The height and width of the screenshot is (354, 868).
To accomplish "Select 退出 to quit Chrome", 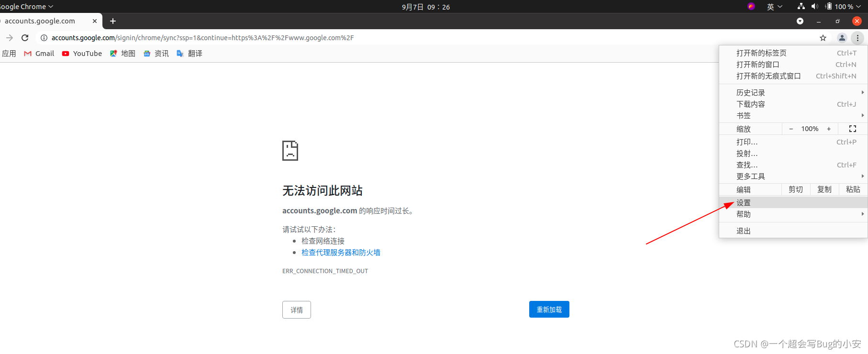I will point(793,231).
